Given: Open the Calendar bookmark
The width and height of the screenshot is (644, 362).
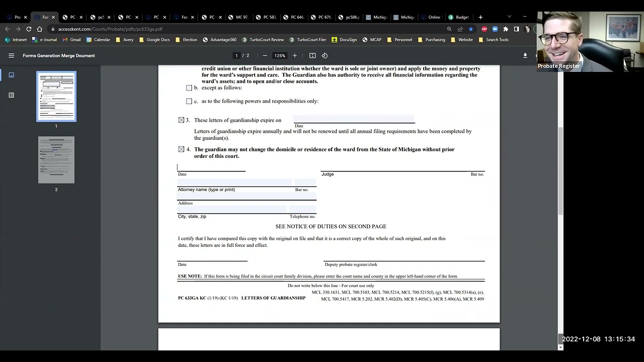Looking at the screenshot, I should pyautogui.click(x=98, y=40).
